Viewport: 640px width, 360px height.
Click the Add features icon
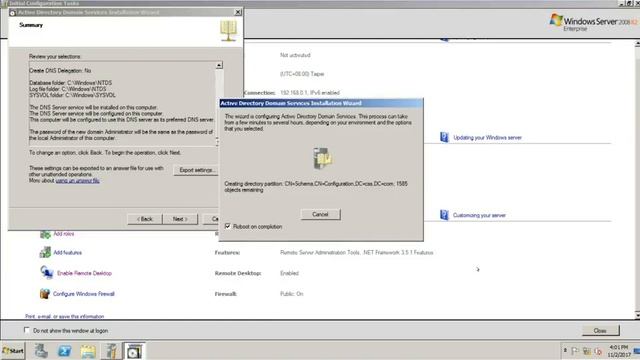pos(45,253)
